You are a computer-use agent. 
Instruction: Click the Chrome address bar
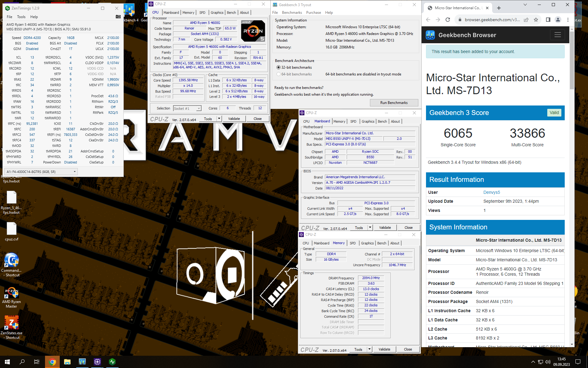pyautogui.click(x=492, y=20)
